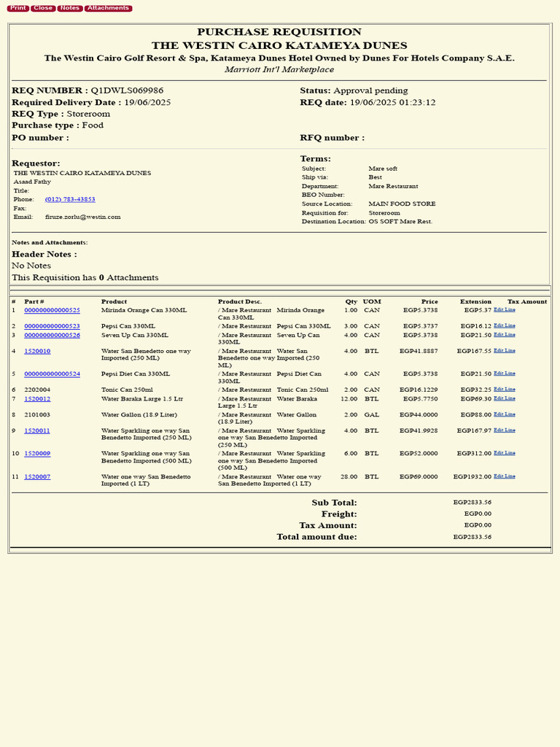Click part number 2101003 text
This screenshot has height=747, width=560.
point(37,415)
